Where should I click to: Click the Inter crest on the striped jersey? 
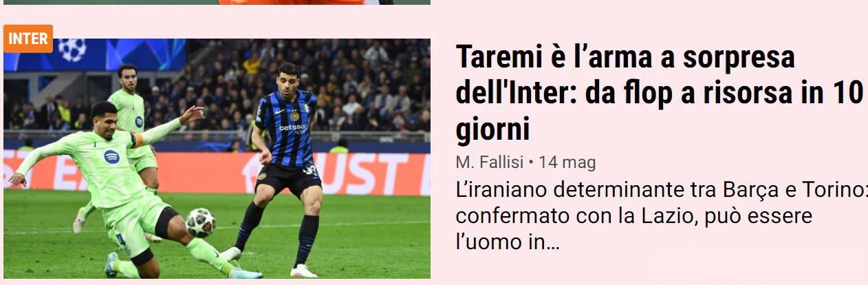pos(294,115)
